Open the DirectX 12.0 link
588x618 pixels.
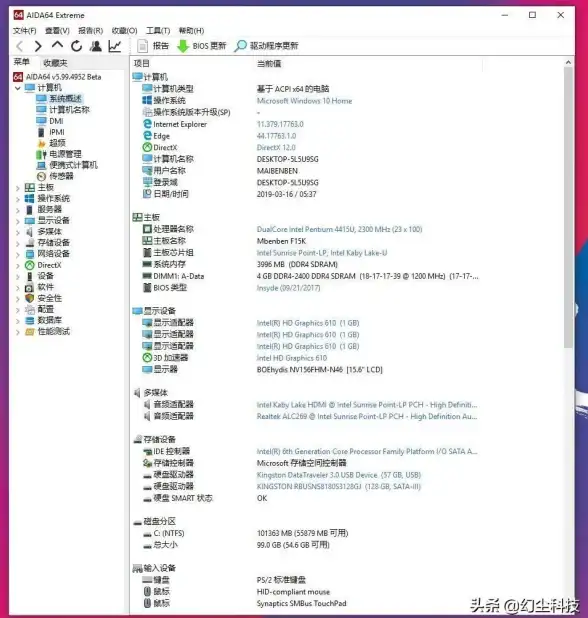(x=276, y=147)
